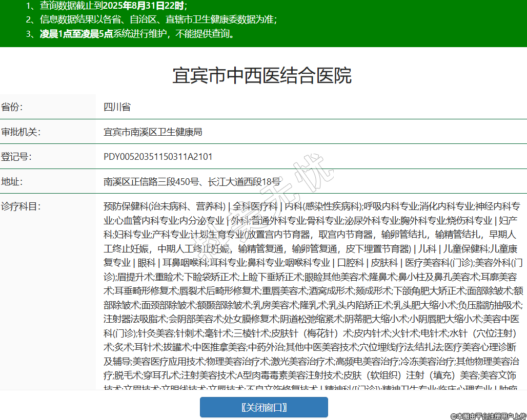Select the 审批机关 field label
The height and width of the screenshot is (420, 527).
point(21,132)
